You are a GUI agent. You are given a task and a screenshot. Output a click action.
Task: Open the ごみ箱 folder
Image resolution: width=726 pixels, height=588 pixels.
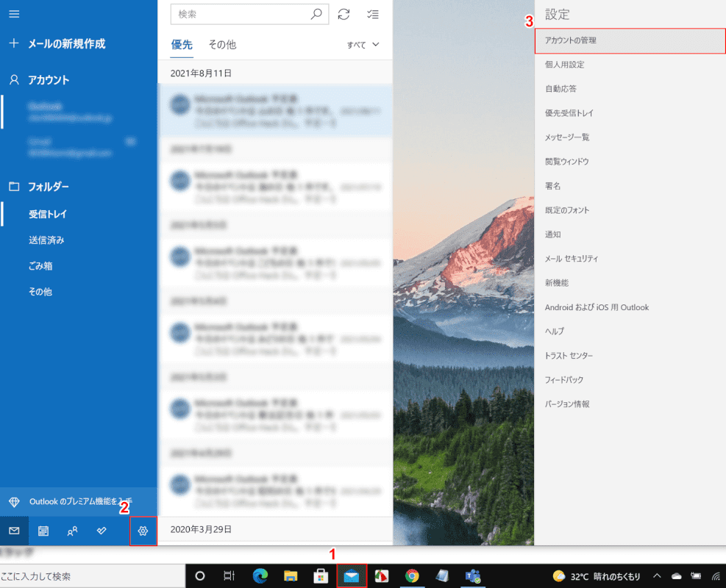click(x=40, y=266)
